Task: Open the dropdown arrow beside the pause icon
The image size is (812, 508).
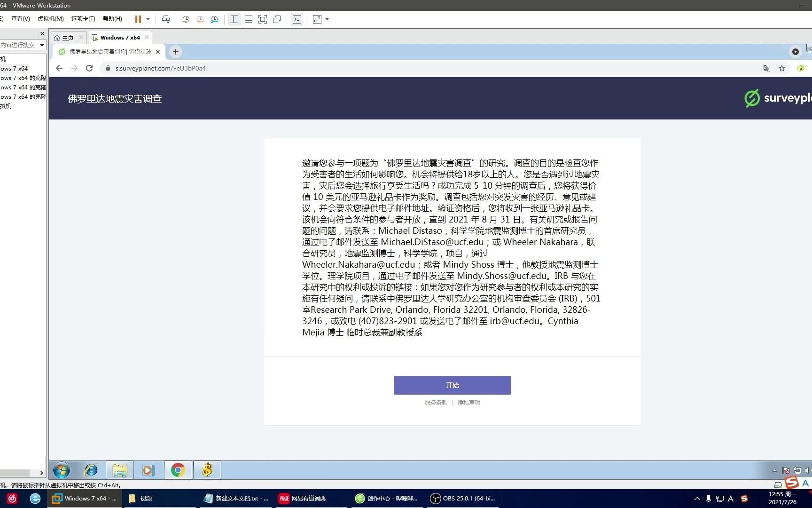Action: point(148,19)
